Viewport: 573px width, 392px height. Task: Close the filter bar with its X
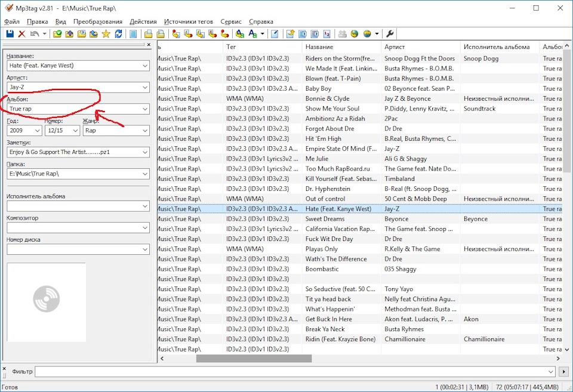click(x=4, y=369)
